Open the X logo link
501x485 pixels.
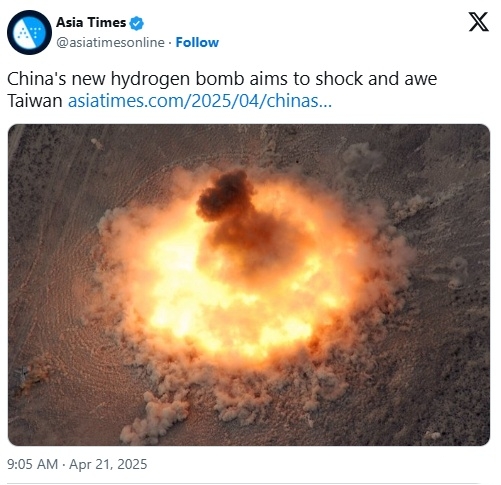pyautogui.click(x=479, y=22)
